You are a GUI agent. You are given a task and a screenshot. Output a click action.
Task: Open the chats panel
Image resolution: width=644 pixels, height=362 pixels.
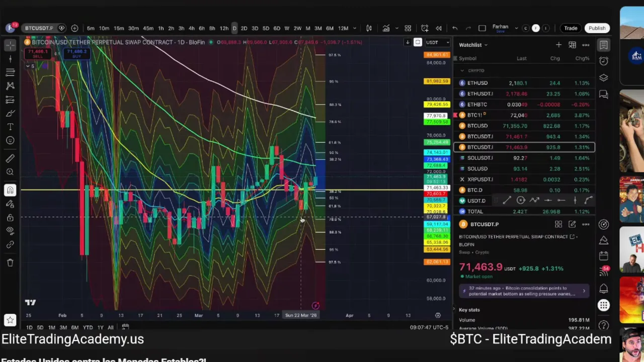click(603, 94)
